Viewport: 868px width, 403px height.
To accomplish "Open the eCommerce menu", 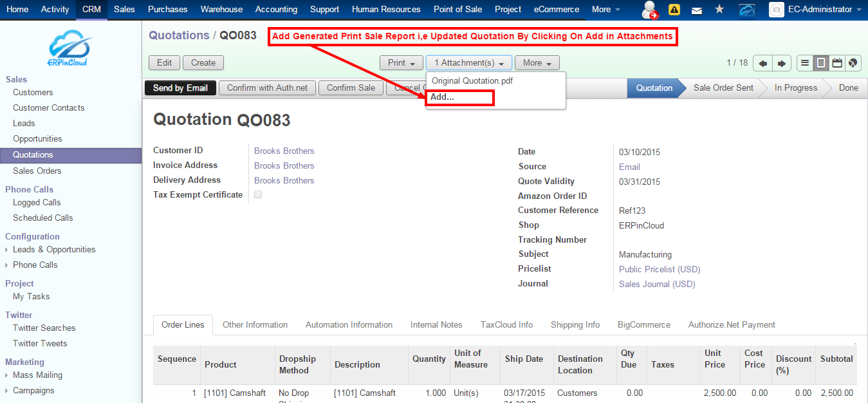I will click(x=557, y=10).
